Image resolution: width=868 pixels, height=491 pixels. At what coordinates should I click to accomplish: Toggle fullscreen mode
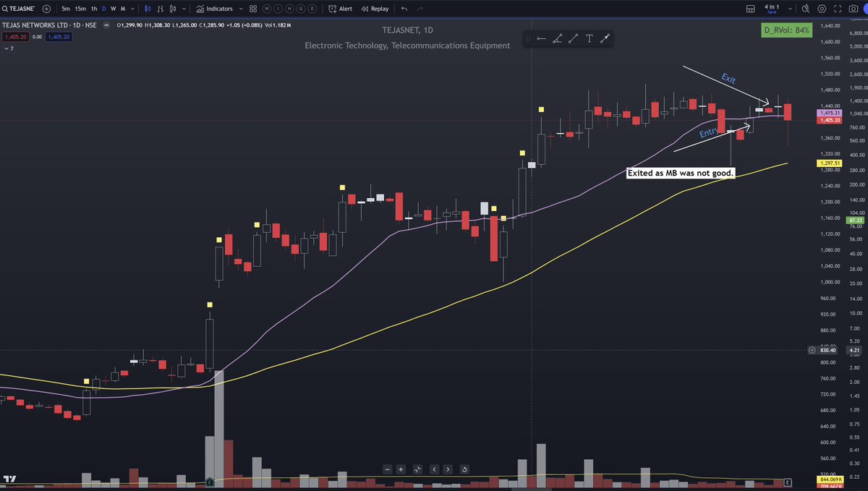(838, 9)
